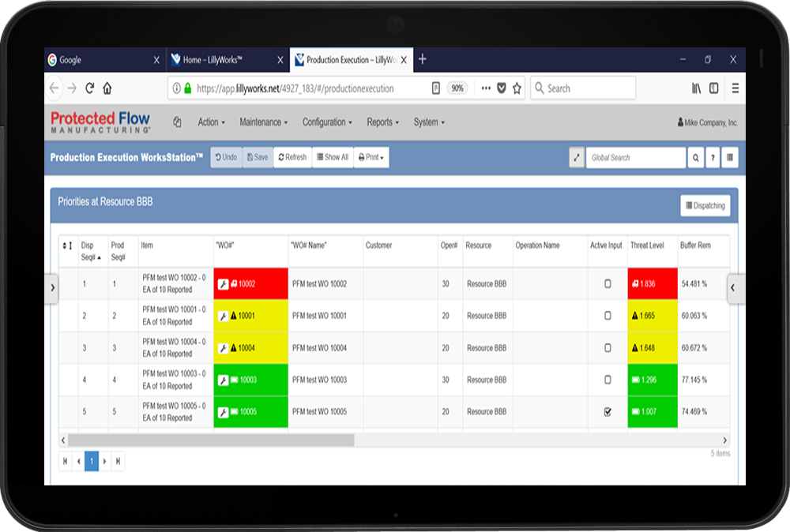790x532 pixels.
Task: Expand the left side panel chevron
Action: pyautogui.click(x=52, y=288)
